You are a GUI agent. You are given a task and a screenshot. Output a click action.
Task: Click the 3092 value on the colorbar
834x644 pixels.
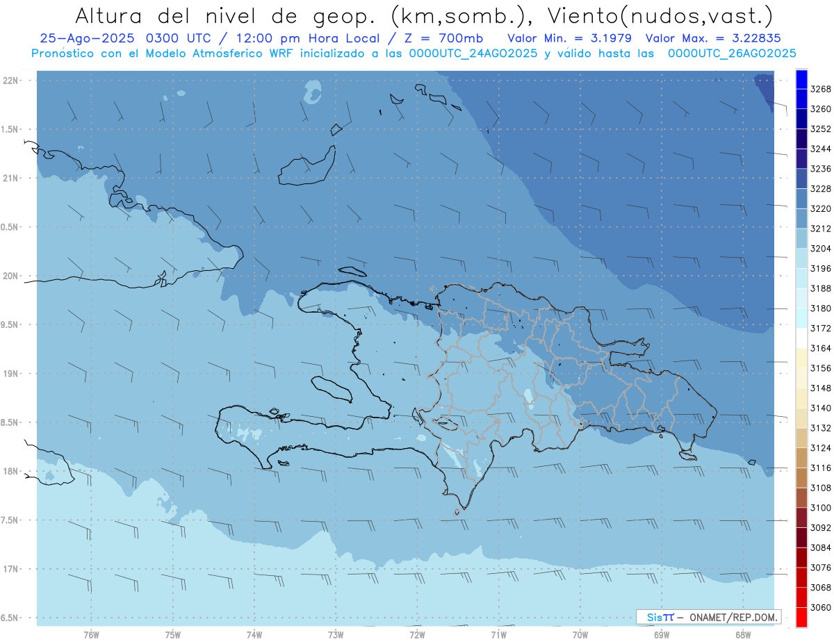[821, 528]
